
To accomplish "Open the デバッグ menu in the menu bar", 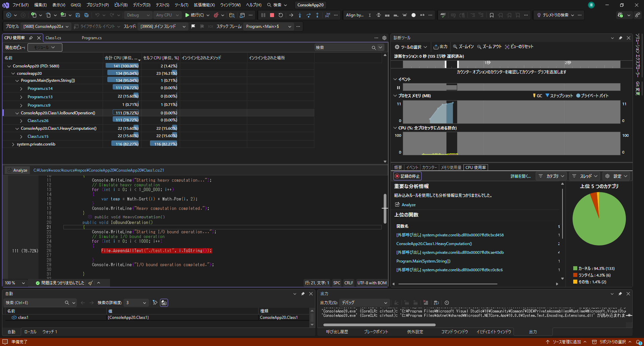I will tap(141, 5).
